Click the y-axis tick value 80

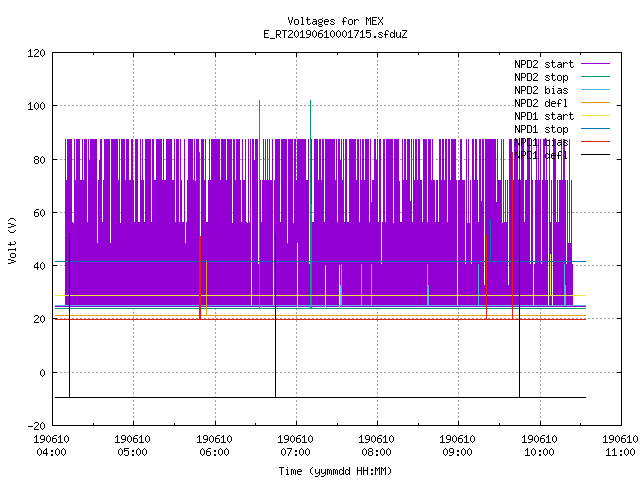[x=40, y=160]
